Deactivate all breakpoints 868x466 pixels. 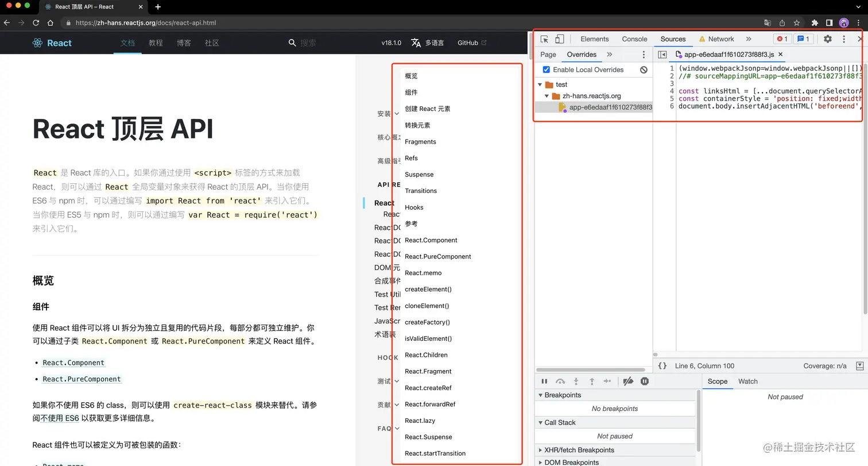tap(628, 381)
